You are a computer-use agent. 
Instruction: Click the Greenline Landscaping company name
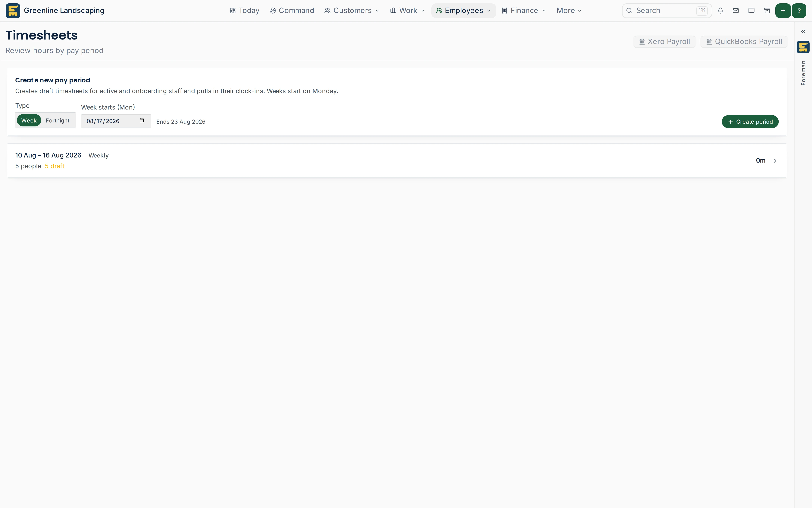point(64,11)
